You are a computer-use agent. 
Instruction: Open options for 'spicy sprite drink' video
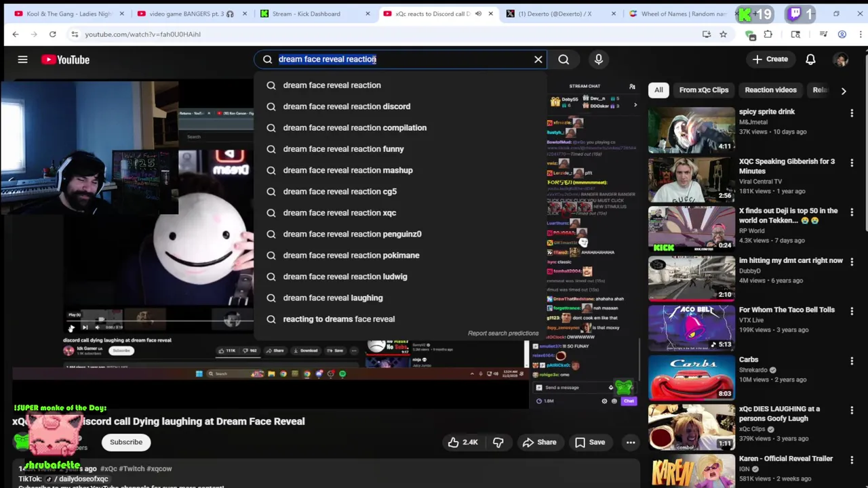click(x=852, y=114)
